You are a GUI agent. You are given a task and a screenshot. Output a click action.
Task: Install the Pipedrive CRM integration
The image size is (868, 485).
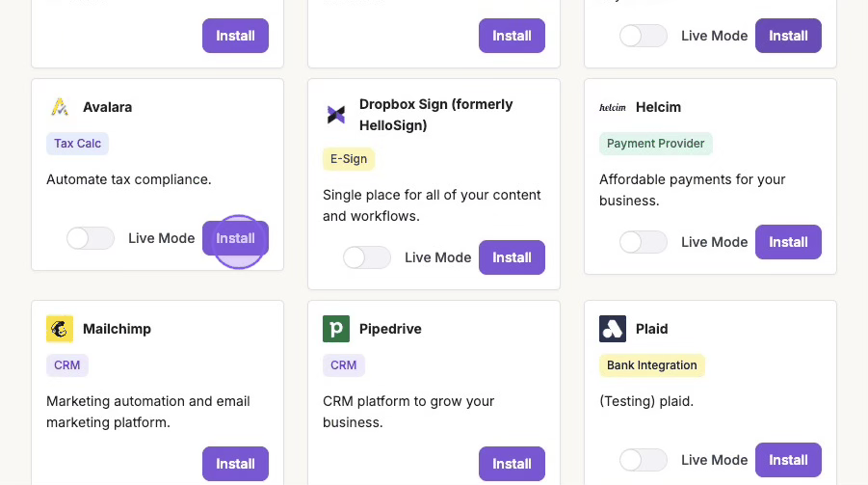coord(512,464)
